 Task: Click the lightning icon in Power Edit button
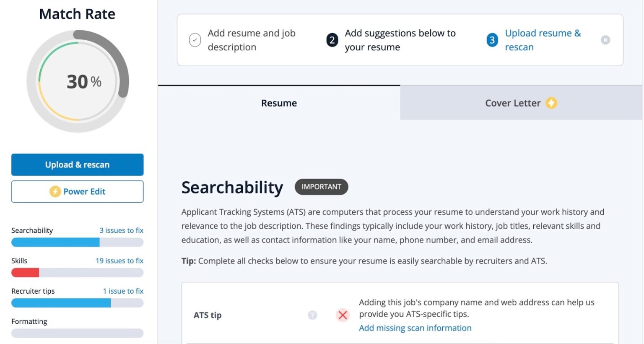click(55, 192)
